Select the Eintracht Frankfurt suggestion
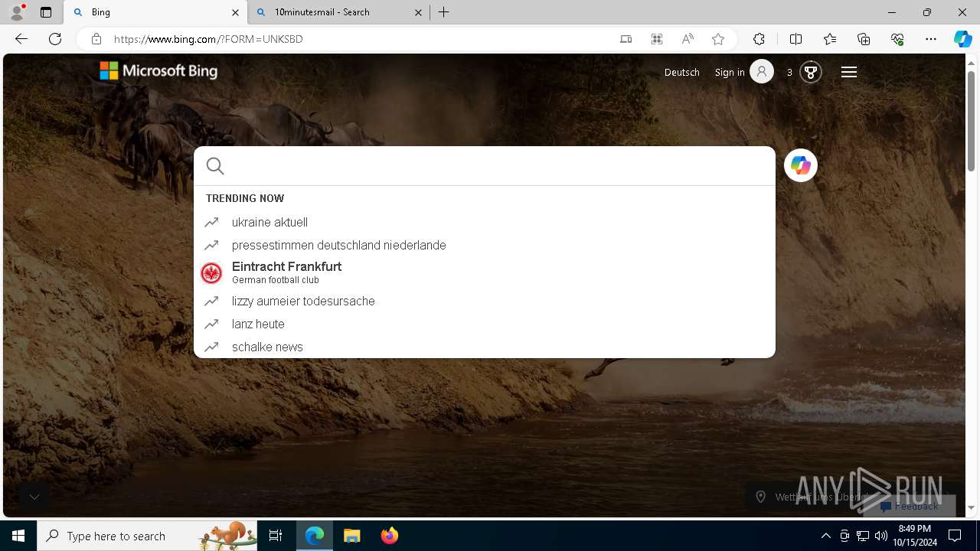 485,272
